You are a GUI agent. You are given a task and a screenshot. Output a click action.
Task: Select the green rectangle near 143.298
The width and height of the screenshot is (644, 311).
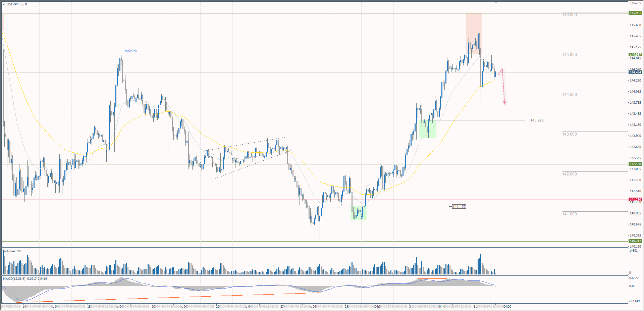428,129
